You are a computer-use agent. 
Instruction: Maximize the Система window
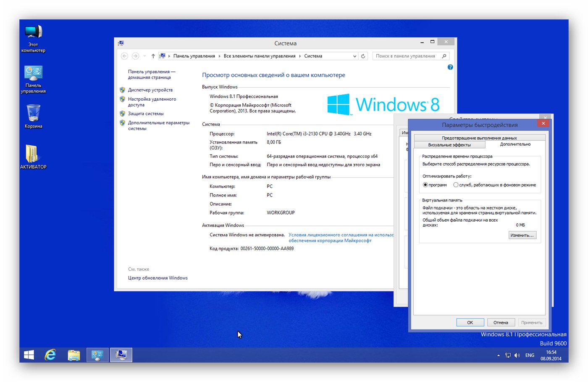(432, 42)
